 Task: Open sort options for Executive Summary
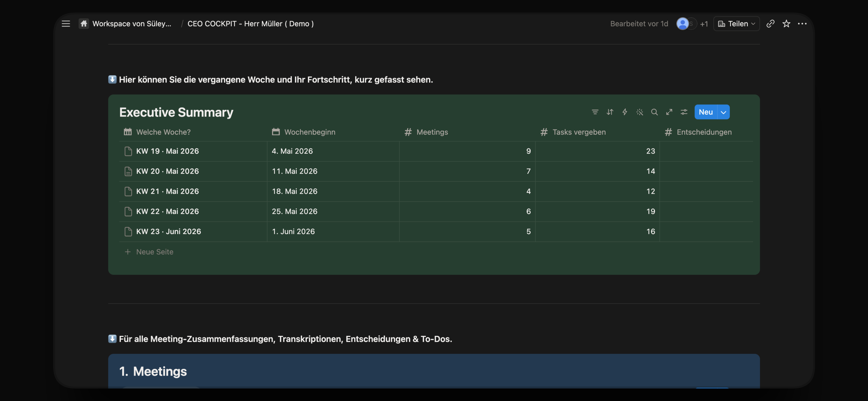coord(610,112)
